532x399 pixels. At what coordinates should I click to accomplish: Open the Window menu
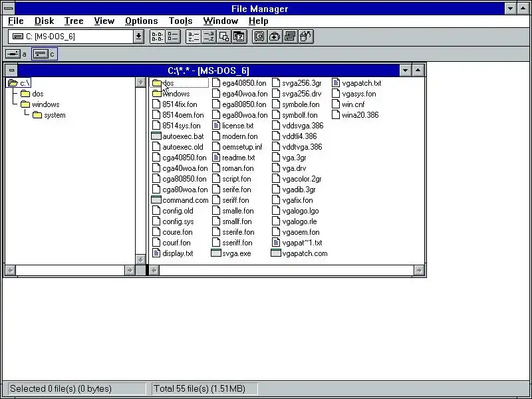pos(221,21)
